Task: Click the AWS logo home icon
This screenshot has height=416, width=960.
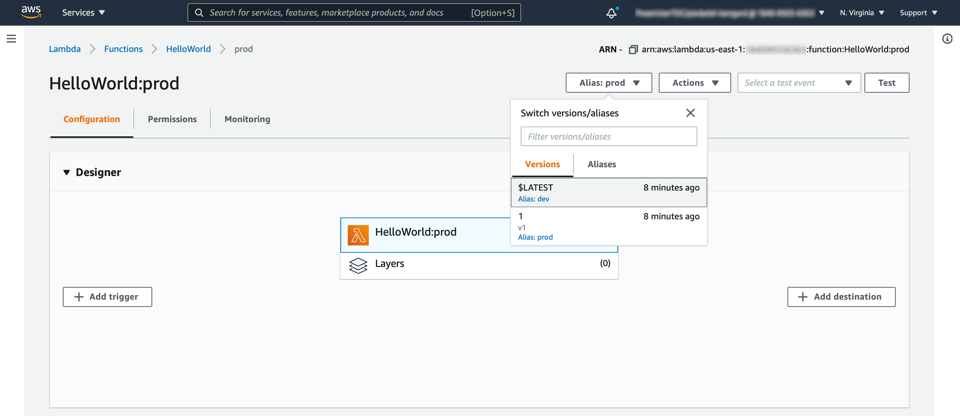Action: click(x=31, y=12)
